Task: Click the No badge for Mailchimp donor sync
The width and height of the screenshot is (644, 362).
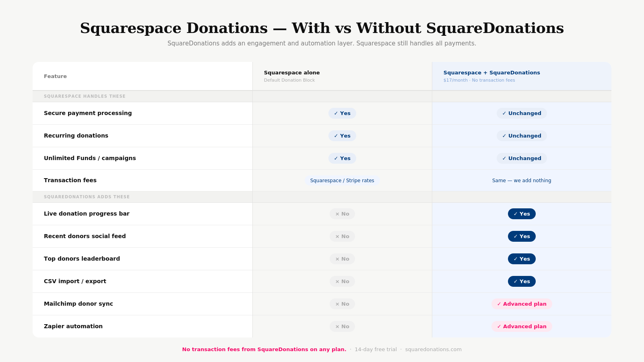Action: tap(342, 304)
